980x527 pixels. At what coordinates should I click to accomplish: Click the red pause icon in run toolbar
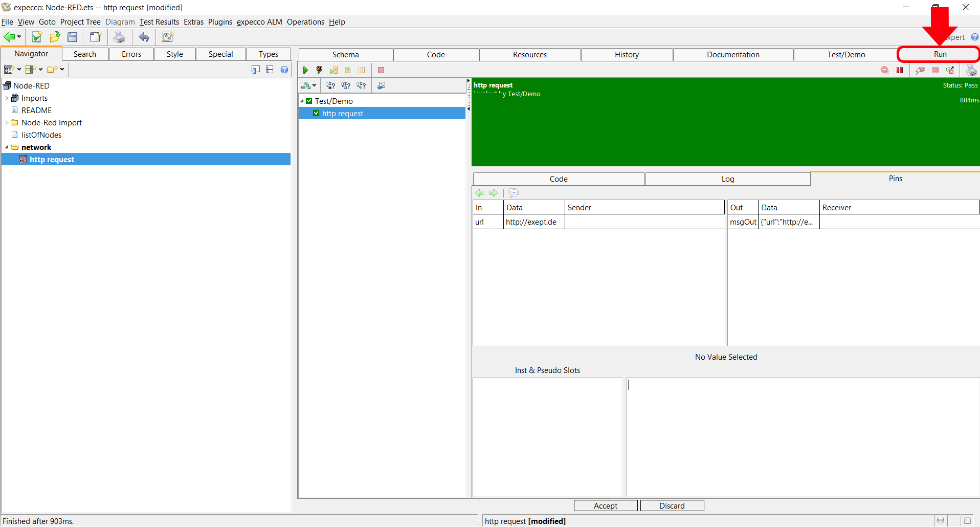900,70
